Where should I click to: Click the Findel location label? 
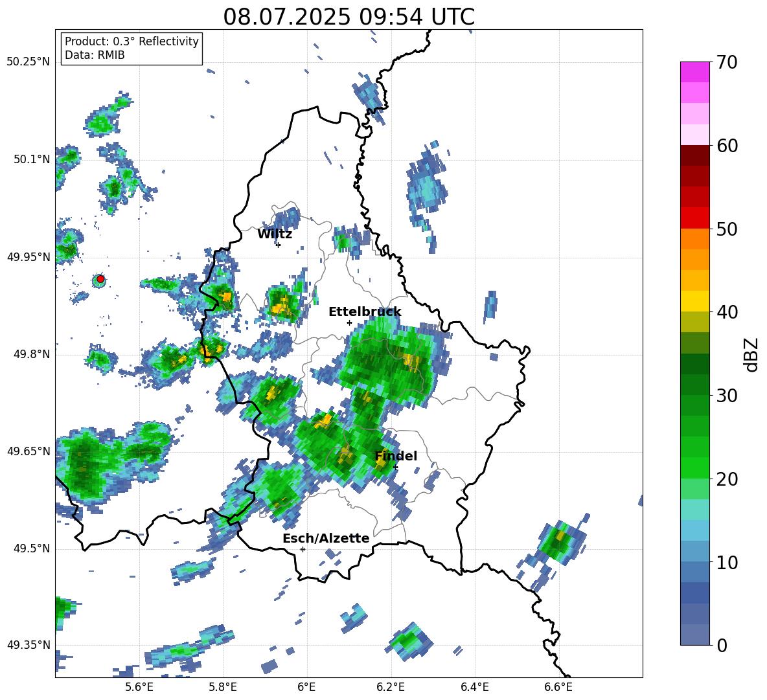(x=396, y=456)
